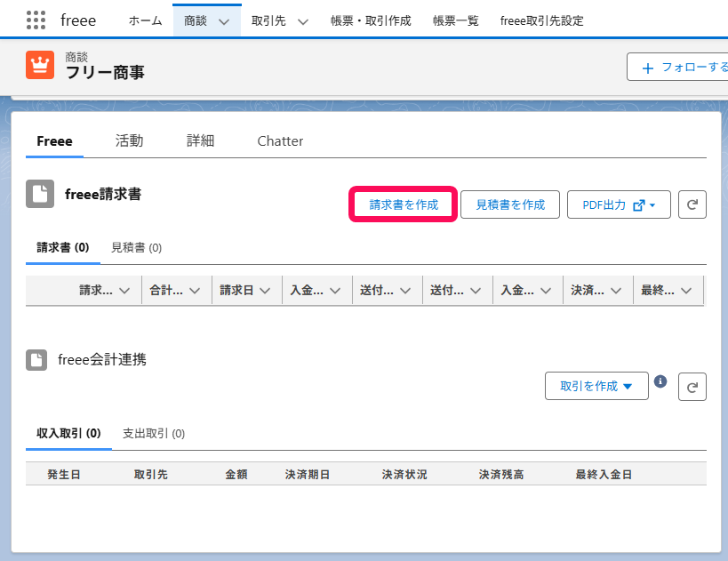Click the 最終入金日 column header

tap(604, 475)
